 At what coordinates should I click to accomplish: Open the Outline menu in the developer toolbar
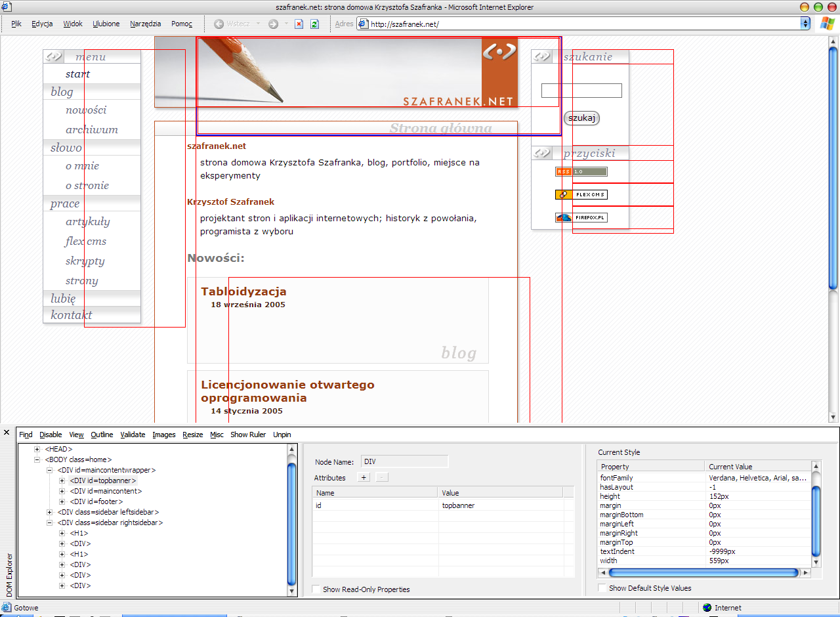tap(102, 435)
